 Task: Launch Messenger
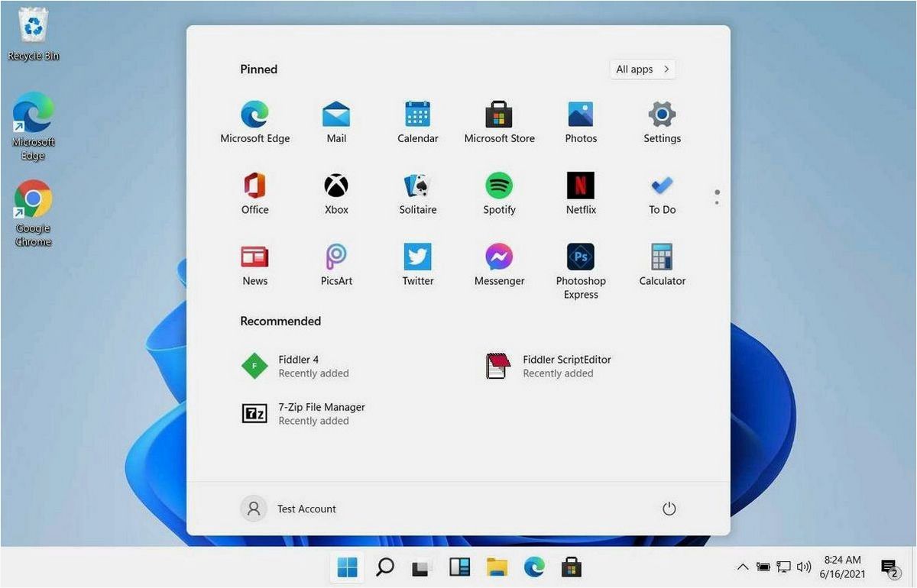click(499, 264)
